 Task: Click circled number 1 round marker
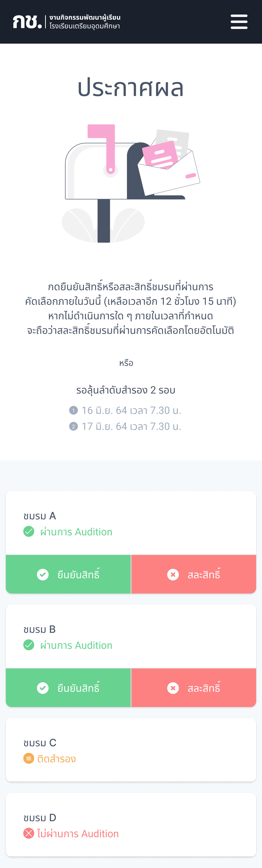(x=74, y=410)
